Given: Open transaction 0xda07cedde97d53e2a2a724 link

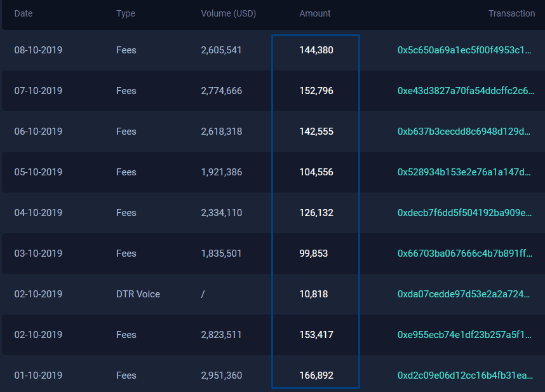Looking at the screenshot, I should pyautogui.click(x=464, y=294).
